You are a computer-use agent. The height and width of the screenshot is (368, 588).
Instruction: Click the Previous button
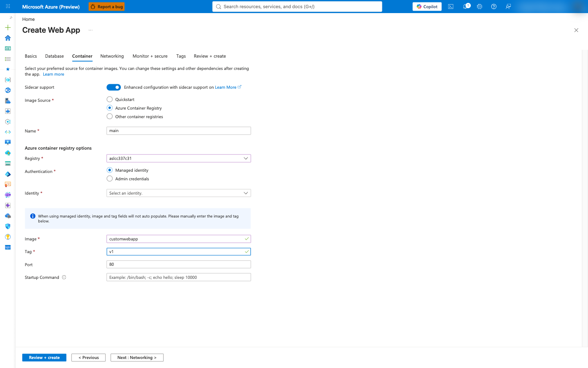(x=89, y=358)
